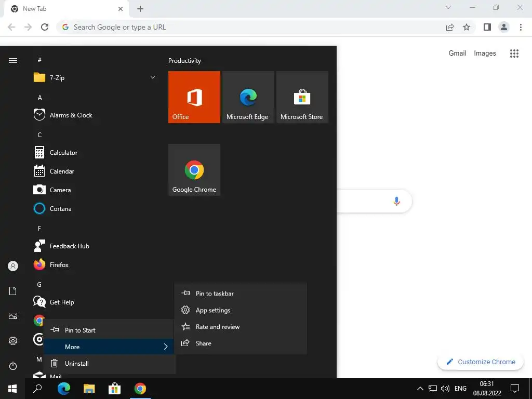This screenshot has width=532, height=399.
Task: Open the Chrome profile avatar
Action: (504, 27)
